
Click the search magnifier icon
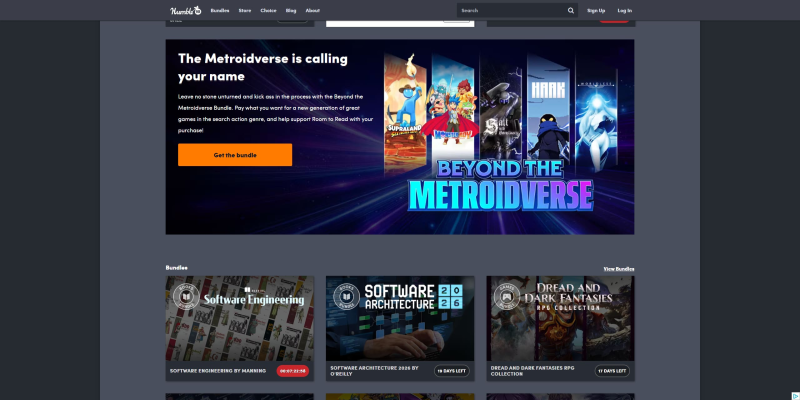570,10
